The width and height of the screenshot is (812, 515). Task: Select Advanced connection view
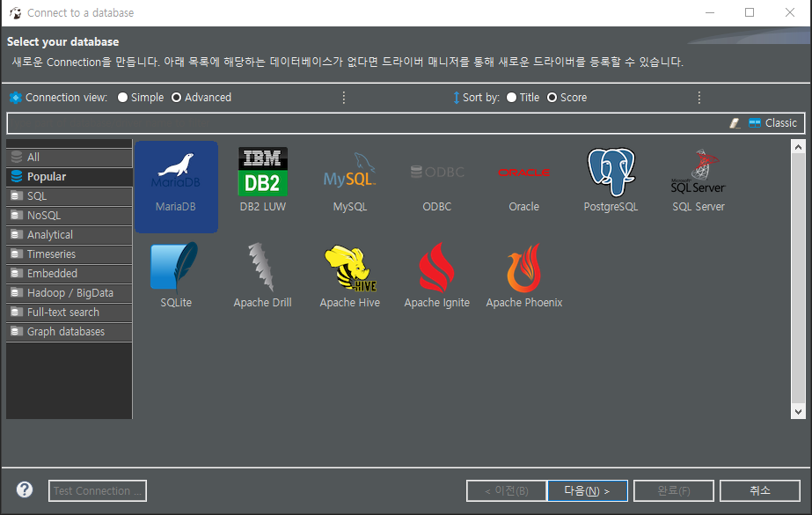tap(201, 98)
